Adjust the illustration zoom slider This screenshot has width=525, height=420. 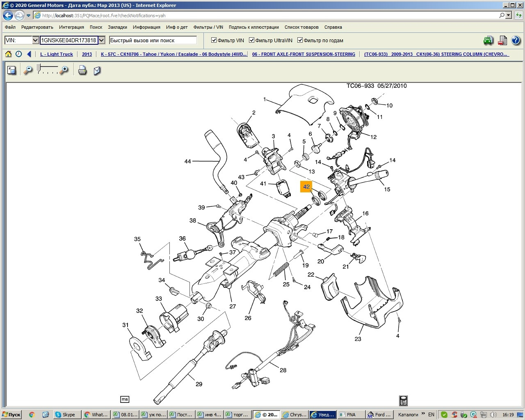coord(39,68)
